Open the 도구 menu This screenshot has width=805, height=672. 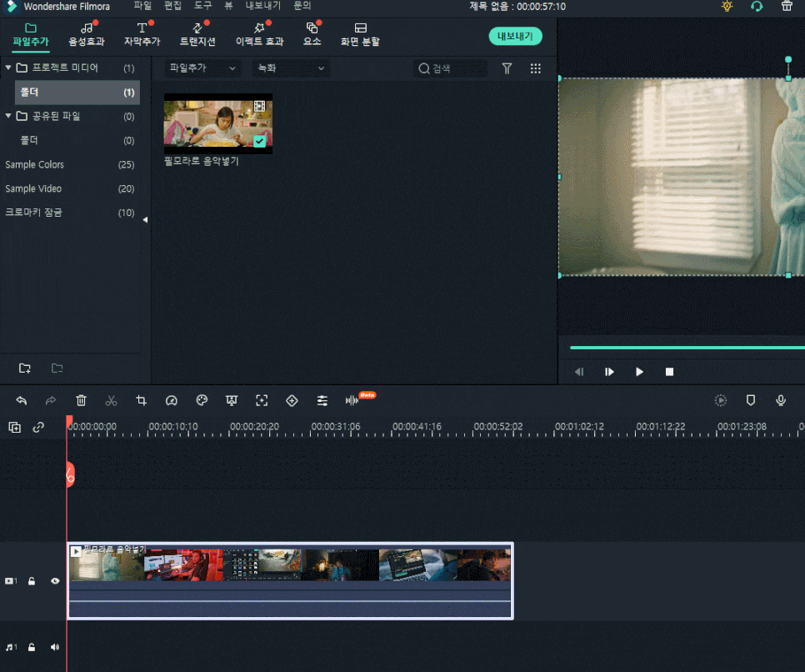tap(202, 6)
